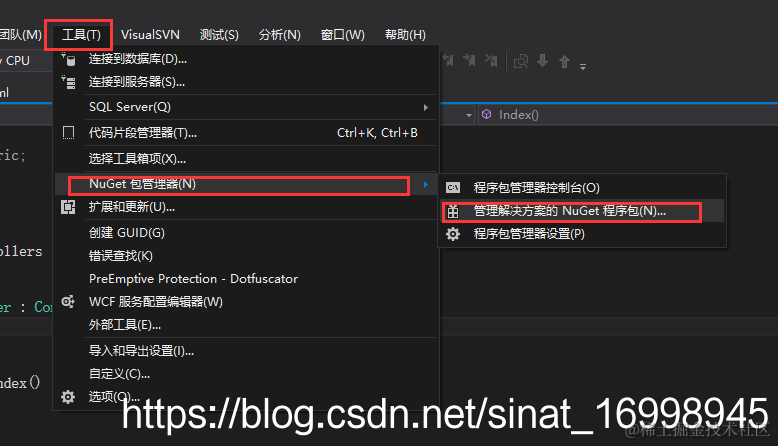Image resolution: width=778 pixels, height=446 pixels.
Task: Click the purple cube icon beside Index()
Action: [x=487, y=115]
